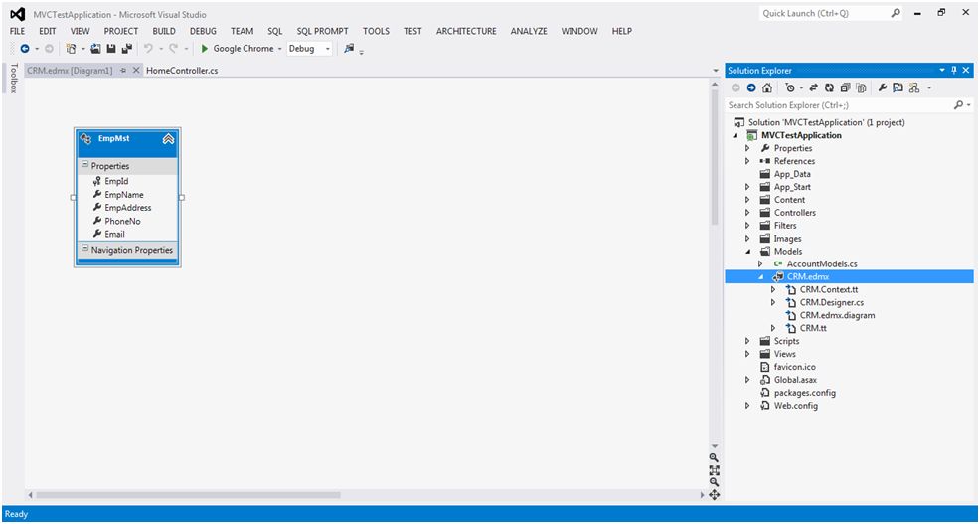Click the Navigate Backward arrow icon
Image resolution: width=980 pixels, height=524 pixels.
[x=25, y=48]
